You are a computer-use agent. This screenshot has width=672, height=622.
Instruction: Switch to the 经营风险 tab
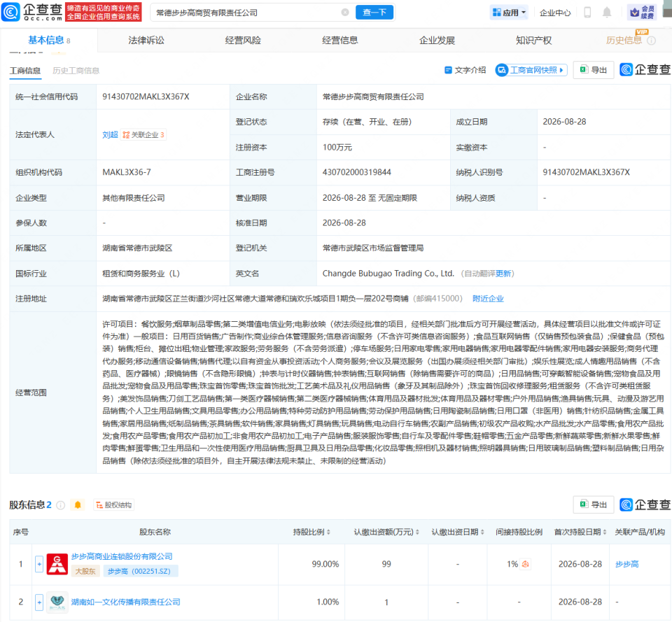pos(243,41)
